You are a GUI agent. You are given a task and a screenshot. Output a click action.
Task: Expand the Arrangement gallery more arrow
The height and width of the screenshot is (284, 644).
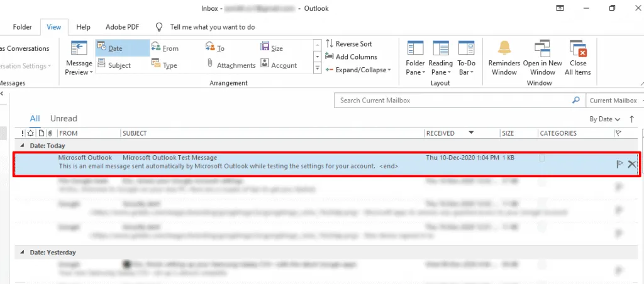pos(317,68)
